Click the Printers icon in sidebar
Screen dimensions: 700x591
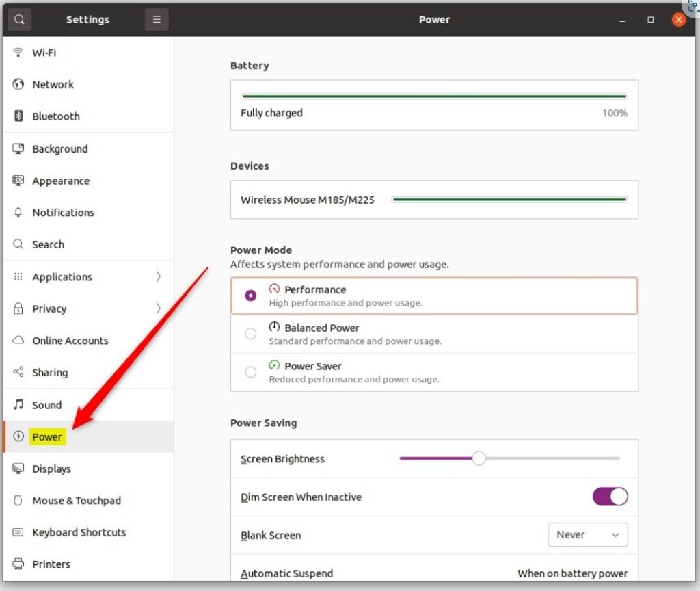point(18,564)
